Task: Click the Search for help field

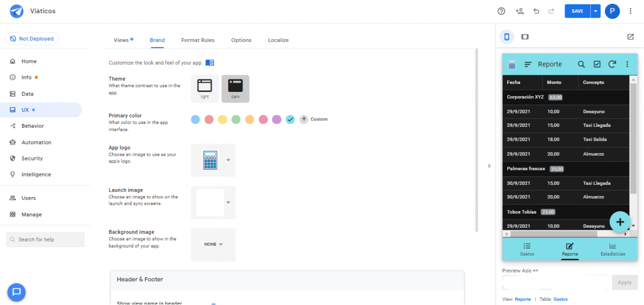Action: click(45, 239)
